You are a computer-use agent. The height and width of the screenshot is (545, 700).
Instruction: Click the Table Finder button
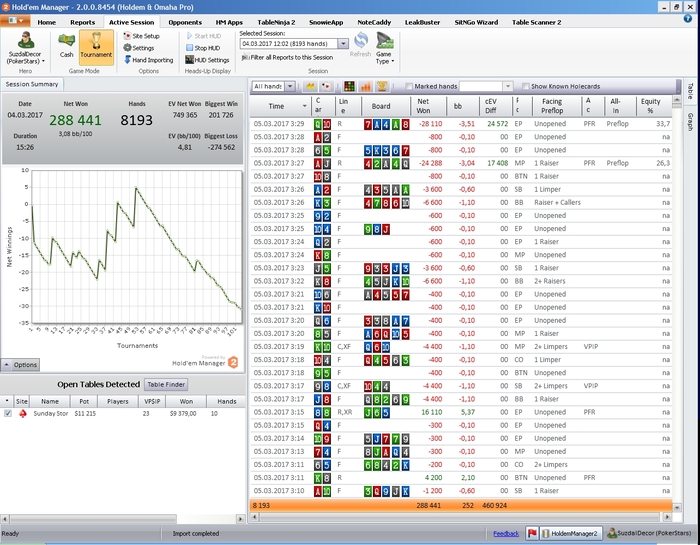tap(166, 384)
